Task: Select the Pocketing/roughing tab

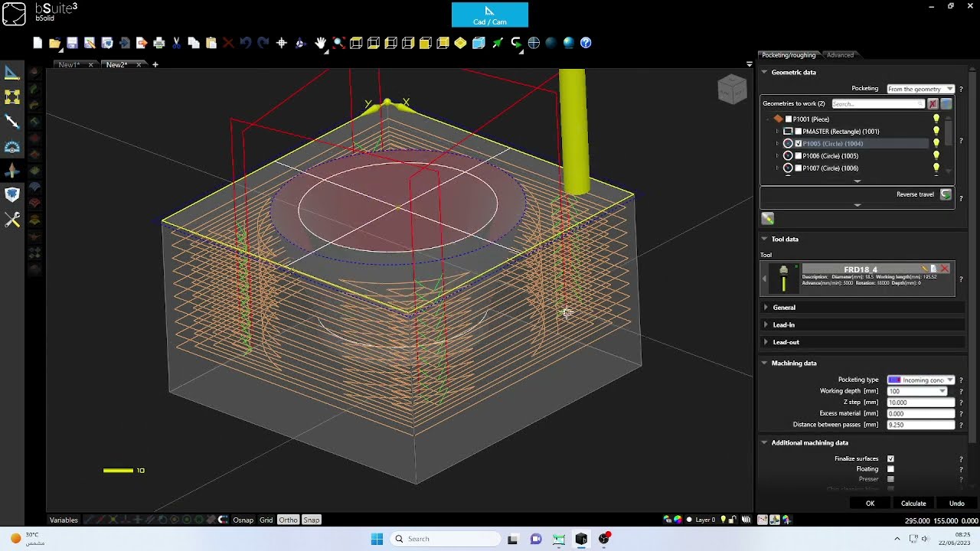Action: [789, 55]
